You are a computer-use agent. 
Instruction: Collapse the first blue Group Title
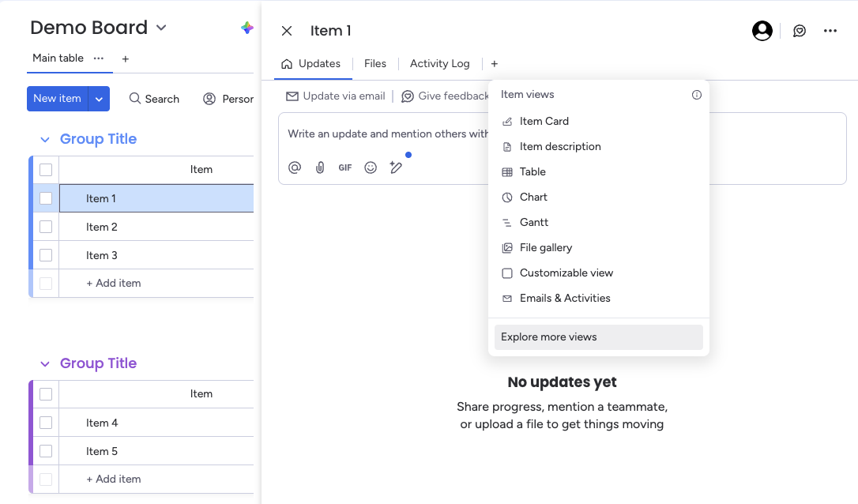(x=45, y=140)
